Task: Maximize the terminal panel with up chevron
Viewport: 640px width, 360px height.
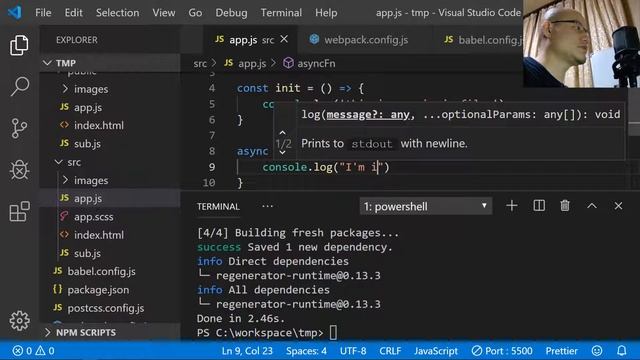Action: (592, 206)
